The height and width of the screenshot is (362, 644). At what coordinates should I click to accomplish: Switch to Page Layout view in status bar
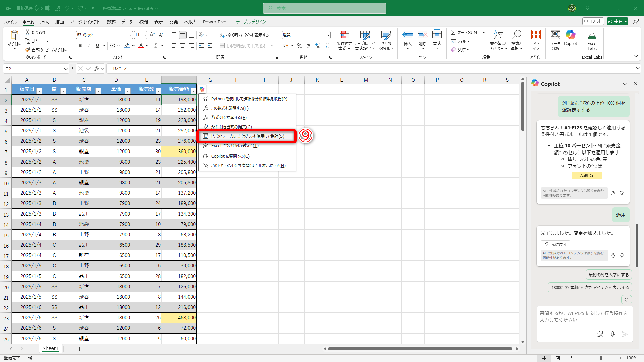(x=557, y=358)
